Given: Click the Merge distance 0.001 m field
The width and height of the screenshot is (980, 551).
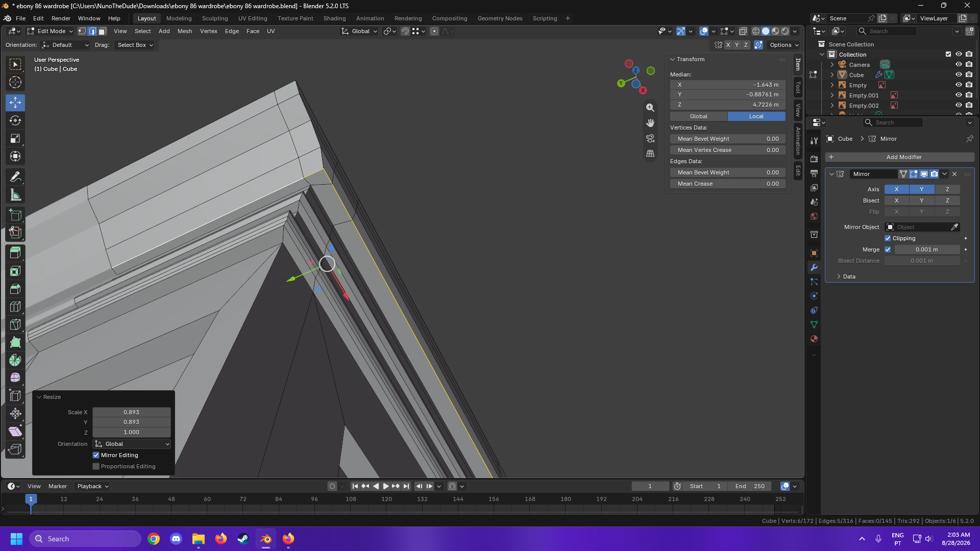Looking at the screenshot, I should [927, 249].
